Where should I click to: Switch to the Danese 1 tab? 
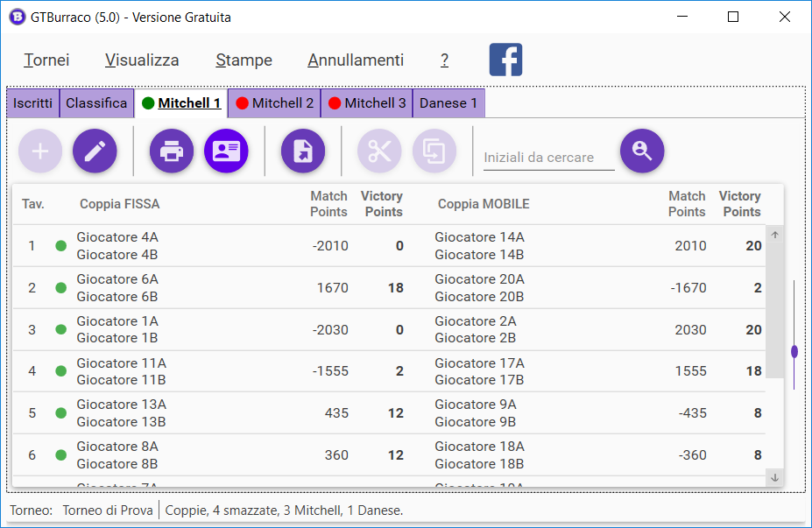pyautogui.click(x=448, y=103)
